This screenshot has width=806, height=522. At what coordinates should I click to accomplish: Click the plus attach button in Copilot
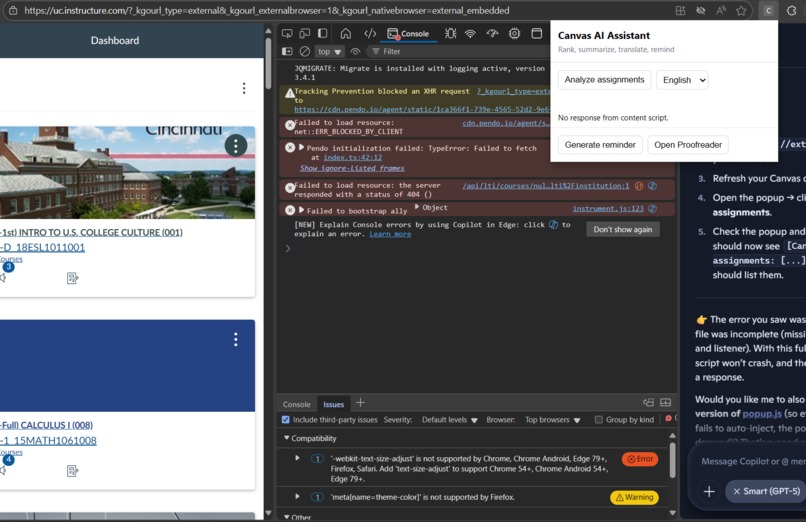click(709, 492)
